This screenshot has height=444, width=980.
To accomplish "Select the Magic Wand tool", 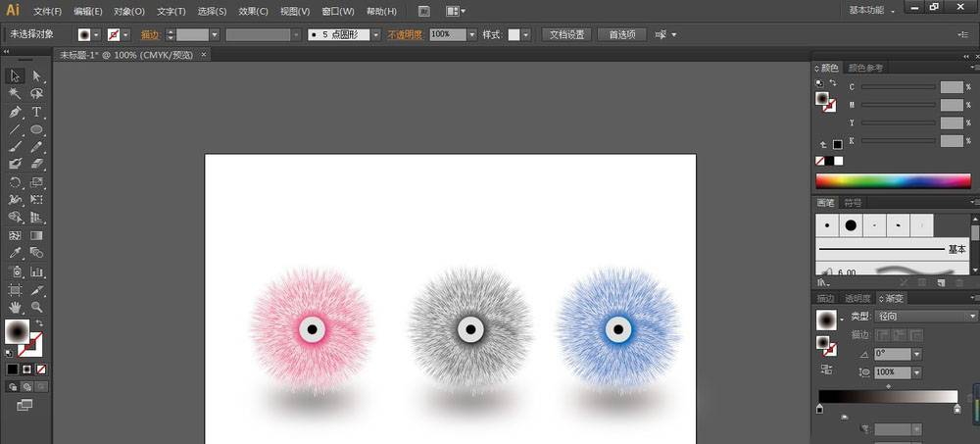I will pyautogui.click(x=16, y=93).
